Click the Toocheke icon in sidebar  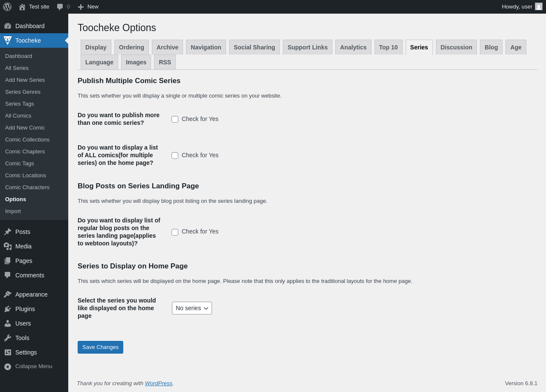point(8,40)
